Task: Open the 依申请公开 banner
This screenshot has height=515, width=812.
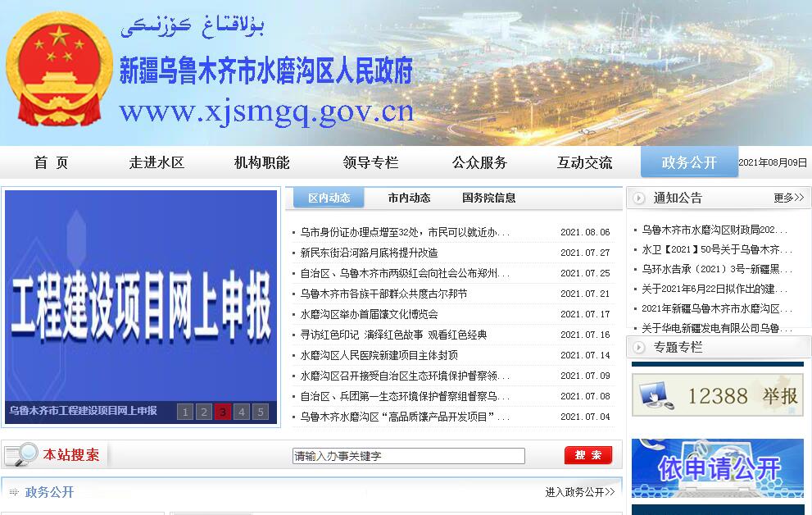Action: click(x=717, y=468)
